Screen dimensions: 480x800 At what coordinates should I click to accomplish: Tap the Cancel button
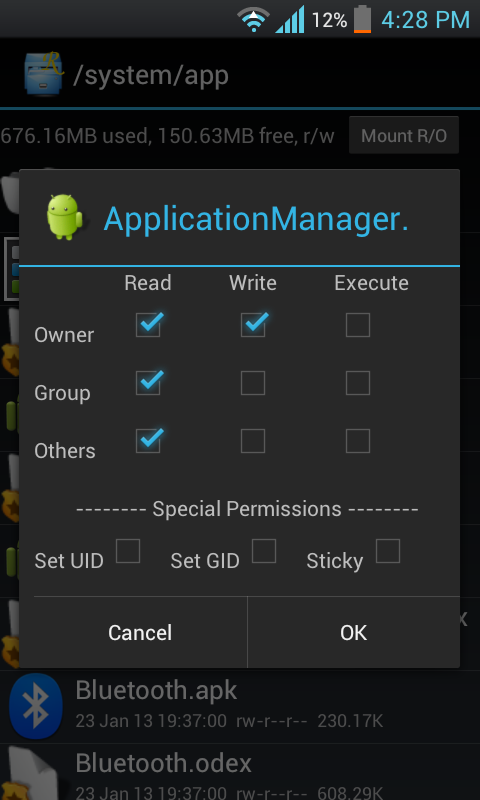(140, 633)
